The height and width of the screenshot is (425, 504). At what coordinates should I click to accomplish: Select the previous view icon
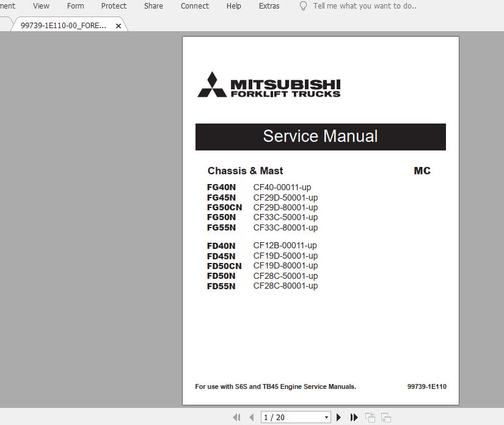[370, 417]
